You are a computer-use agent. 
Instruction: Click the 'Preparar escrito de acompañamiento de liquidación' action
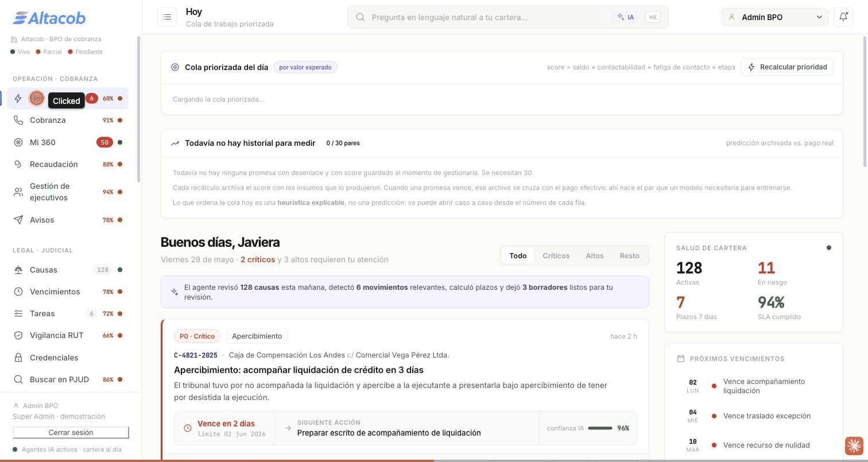[x=389, y=433]
